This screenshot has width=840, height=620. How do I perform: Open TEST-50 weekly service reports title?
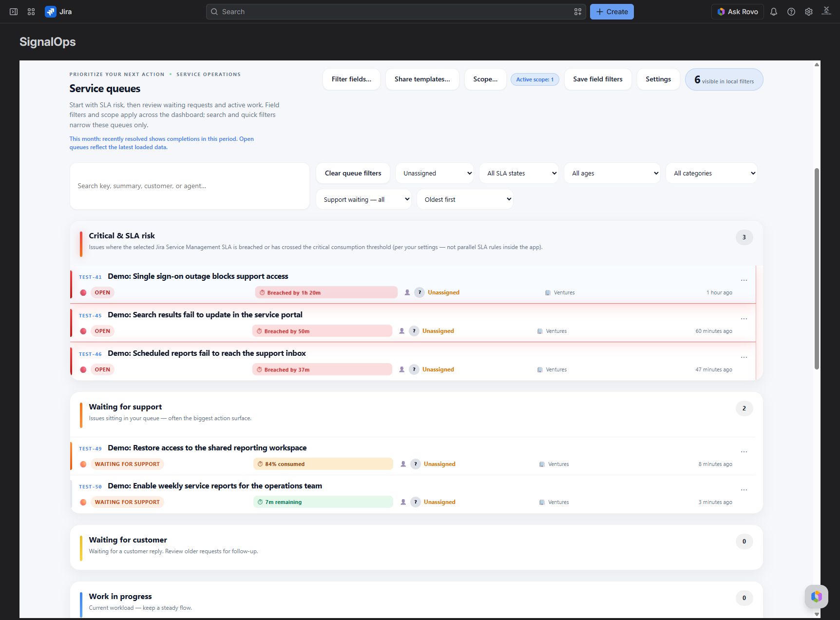click(x=215, y=486)
